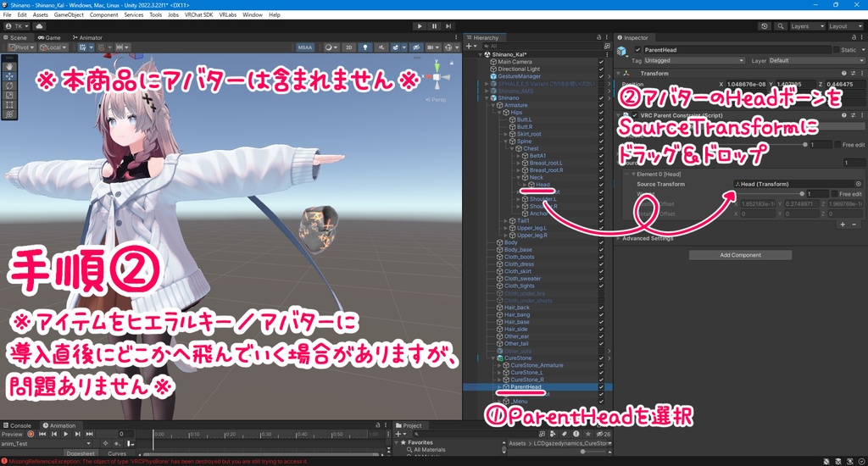
Task: Open the File menu
Action: [x=7, y=15]
